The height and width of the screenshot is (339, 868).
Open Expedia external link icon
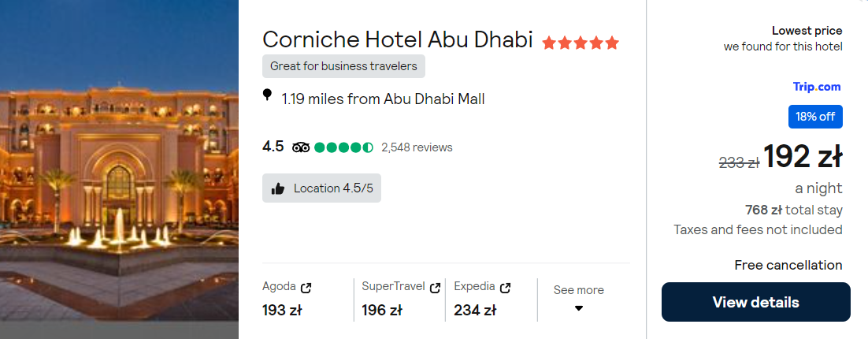coord(505,288)
